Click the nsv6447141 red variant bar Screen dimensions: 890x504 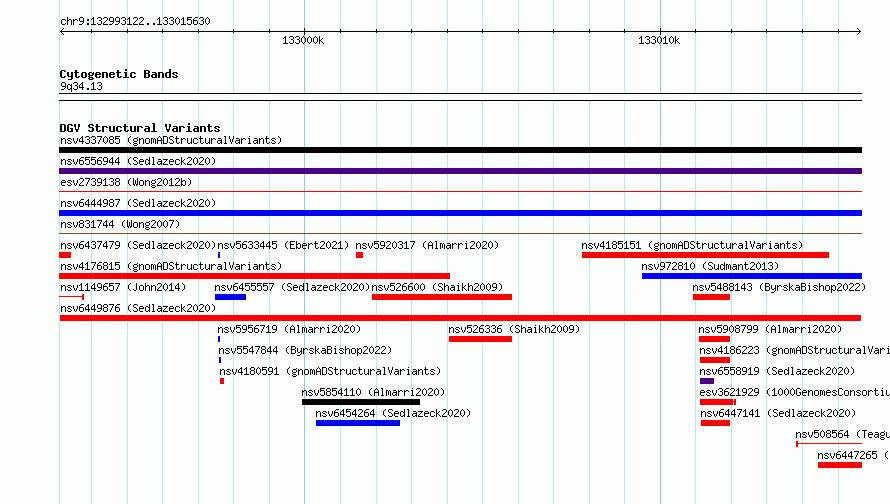pos(715,423)
